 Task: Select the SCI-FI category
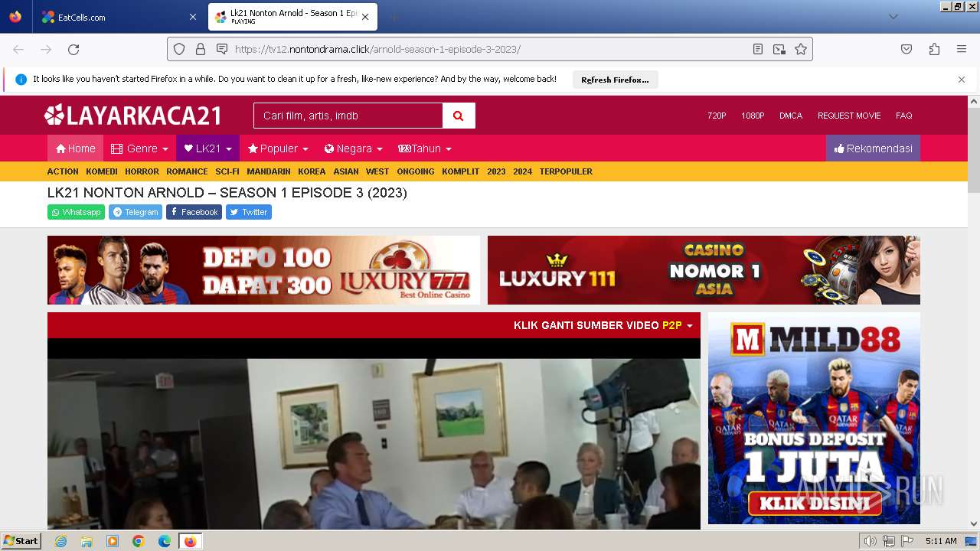[x=227, y=171]
